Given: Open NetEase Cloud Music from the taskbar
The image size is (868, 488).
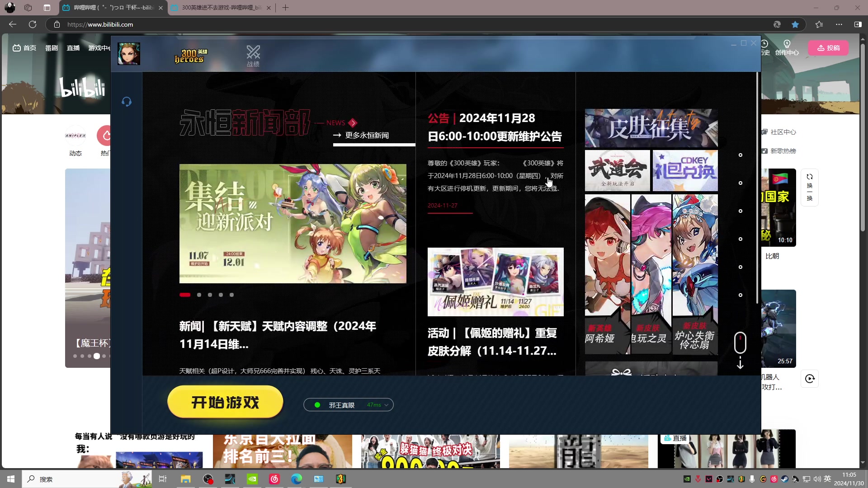Looking at the screenshot, I should coord(274,479).
